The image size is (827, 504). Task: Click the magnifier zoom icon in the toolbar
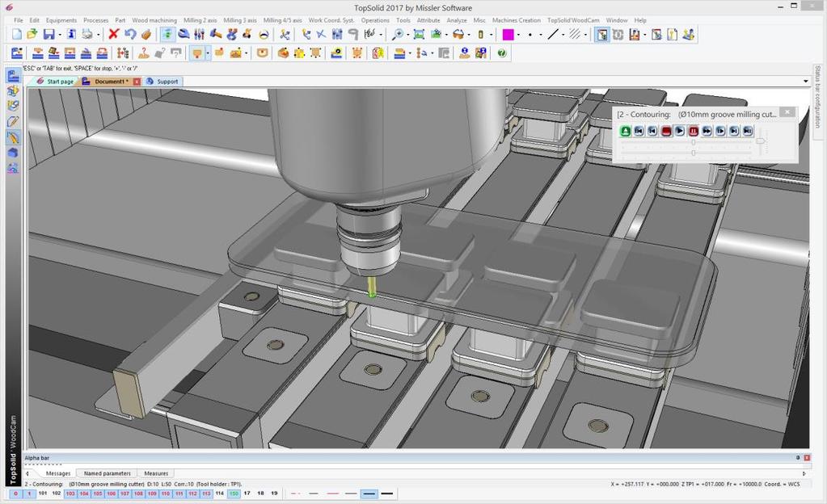[398, 34]
